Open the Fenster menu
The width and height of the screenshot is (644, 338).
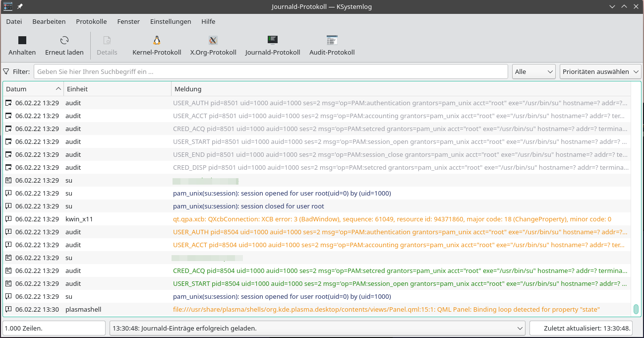128,21
